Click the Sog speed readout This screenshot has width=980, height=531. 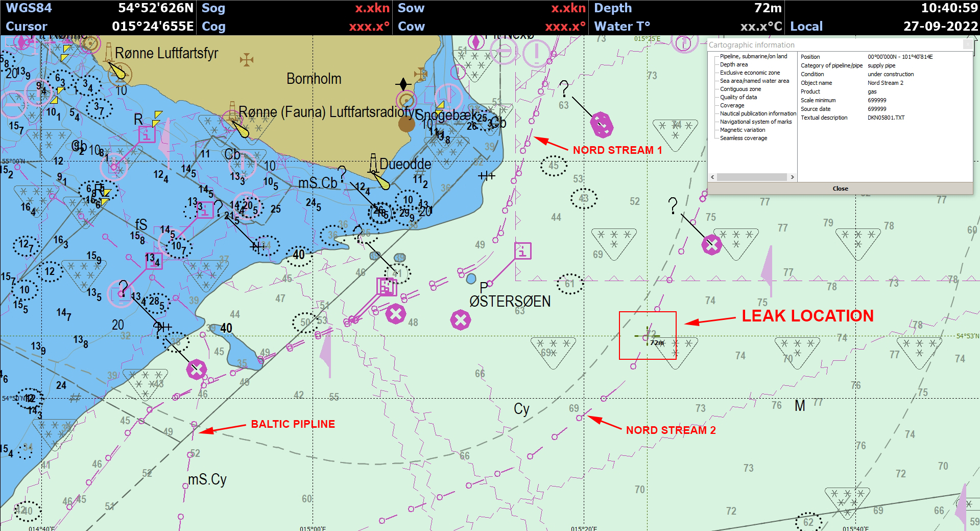372,8
